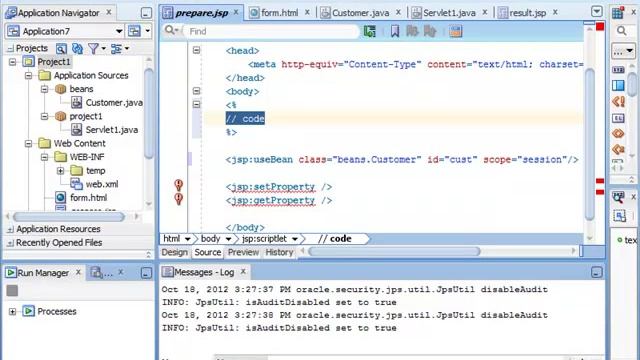Image resolution: width=640 pixels, height=360 pixels.
Task: Click the editor horizontal scrollbar
Action: pyautogui.click(x=394, y=251)
